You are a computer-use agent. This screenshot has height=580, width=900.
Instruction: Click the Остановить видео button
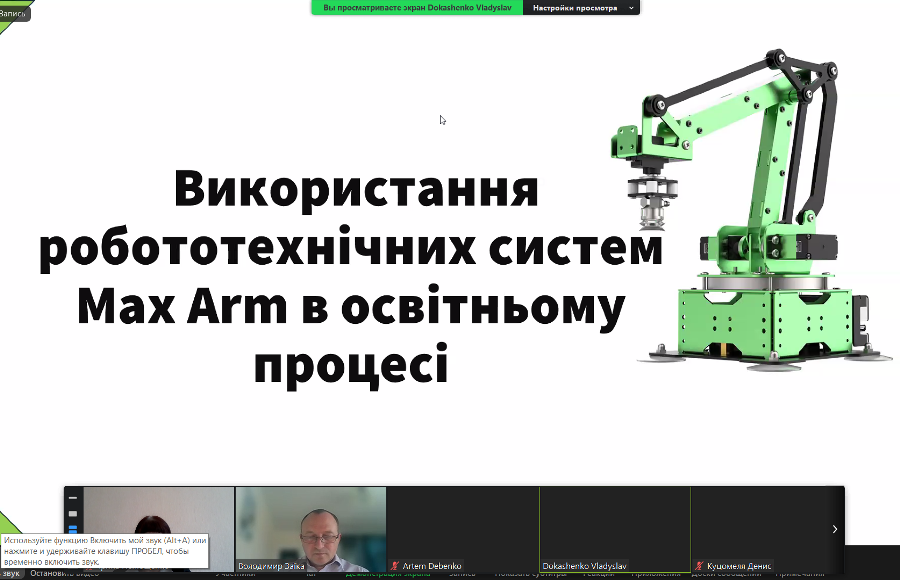tap(64, 574)
